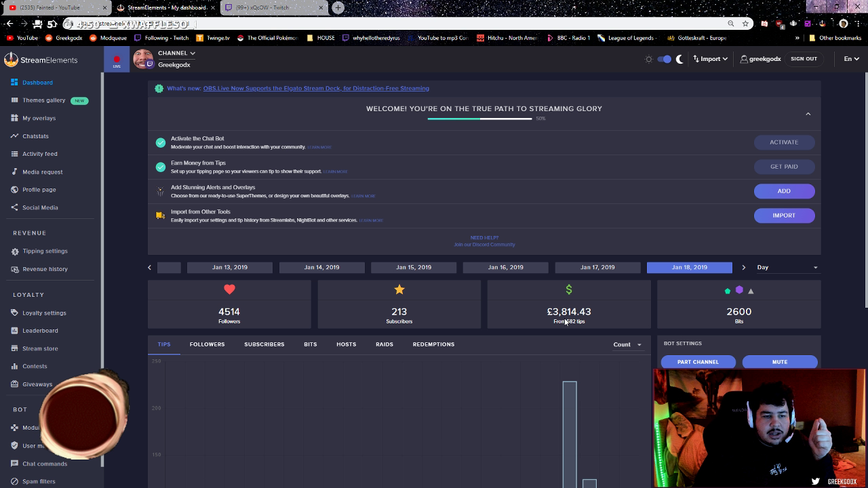The image size is (868, 488).
Task: Click the zoom magnifier in the address bar
Action: tap(730, 23)
